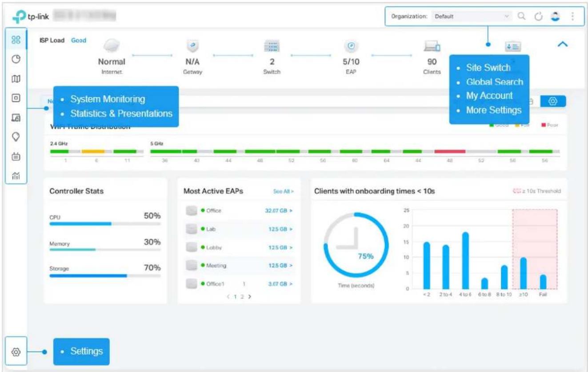Click the Good ISP Load status
Viewport: 588px width, 372px height.
click(79, 40)
